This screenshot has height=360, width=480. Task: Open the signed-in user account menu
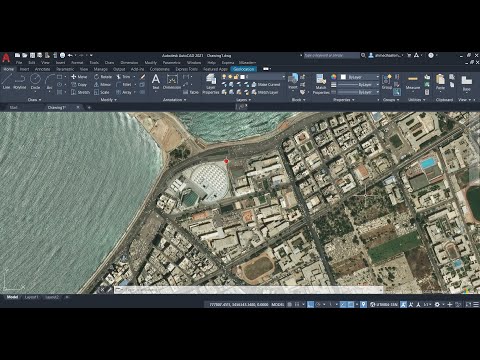pyautogui.click(x=386, y=55)
